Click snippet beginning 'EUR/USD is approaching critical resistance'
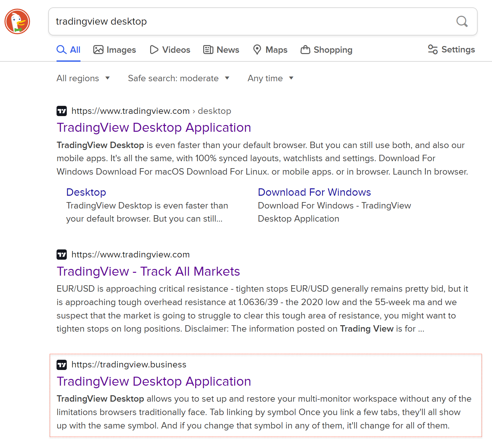The image size is (492, 448). pyautogui.click(x=262, y=309)
